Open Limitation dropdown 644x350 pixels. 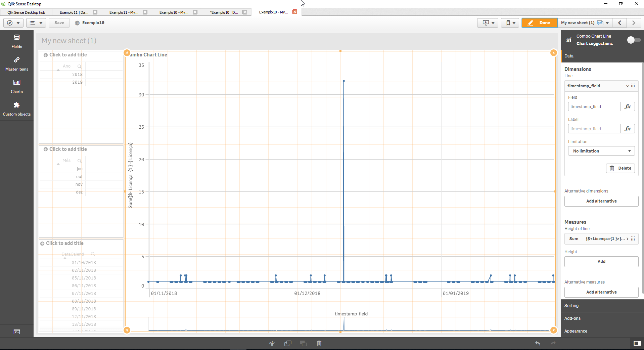tap(601, 151)
